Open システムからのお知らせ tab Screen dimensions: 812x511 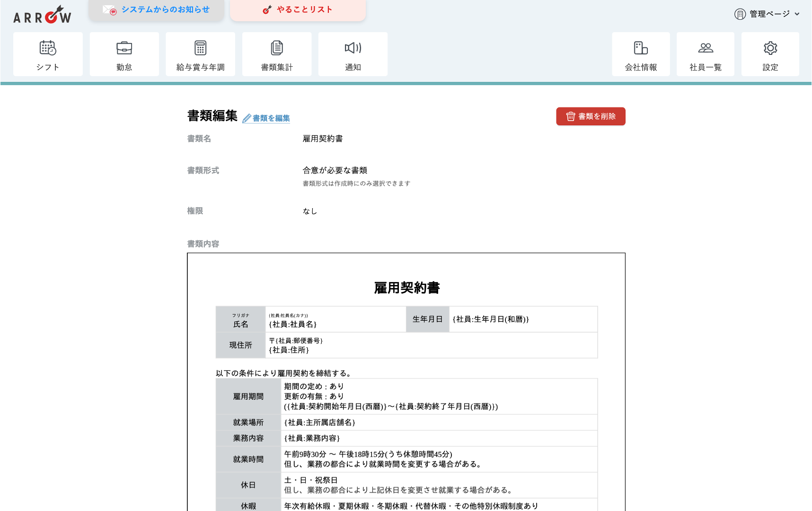click(156, 10)
